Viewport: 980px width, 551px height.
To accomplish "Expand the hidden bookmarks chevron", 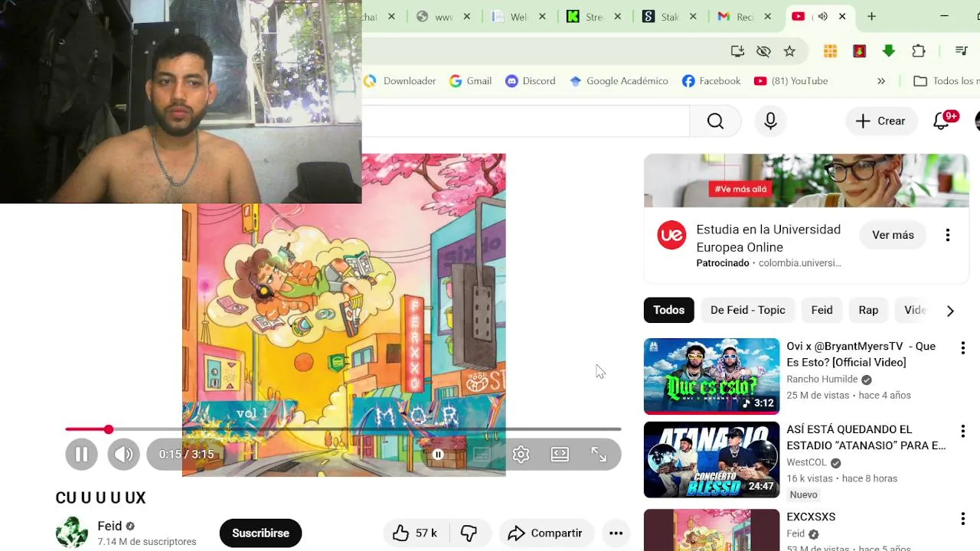I will 881,81.
